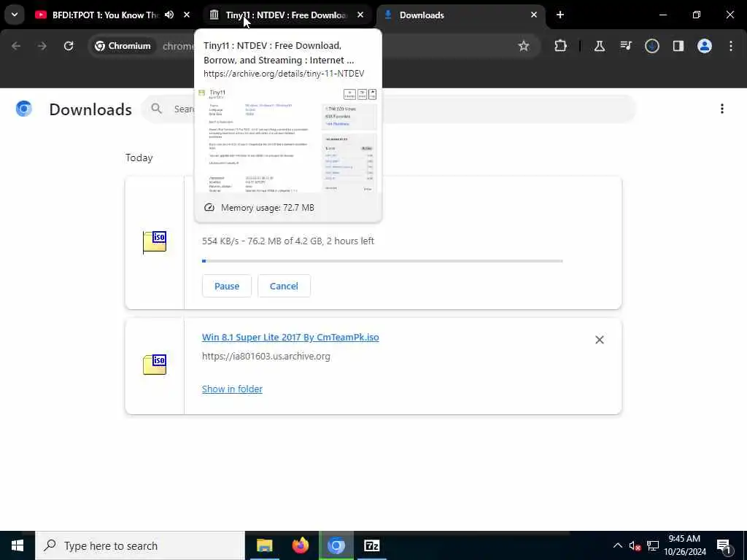Click the taskbar search box
Screen dimensions: 747x560
[140, 545]
